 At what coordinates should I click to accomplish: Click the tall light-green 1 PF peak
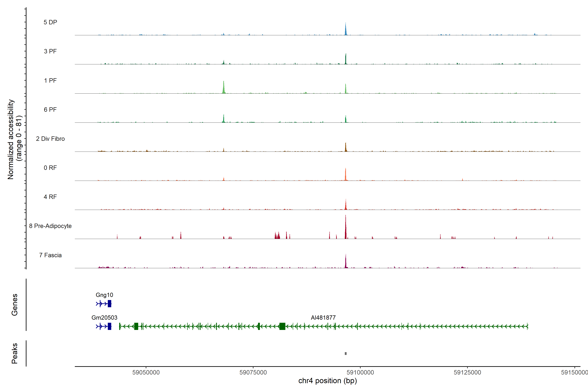pos(224,88)
